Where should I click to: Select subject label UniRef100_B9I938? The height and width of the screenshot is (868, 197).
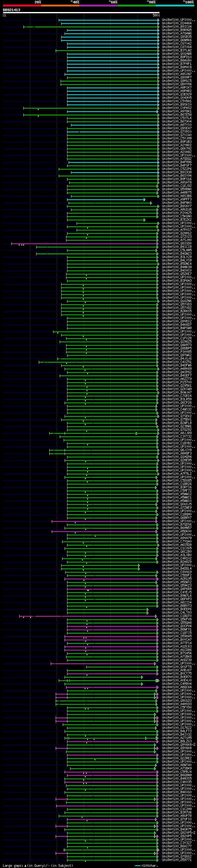[177, 172]
